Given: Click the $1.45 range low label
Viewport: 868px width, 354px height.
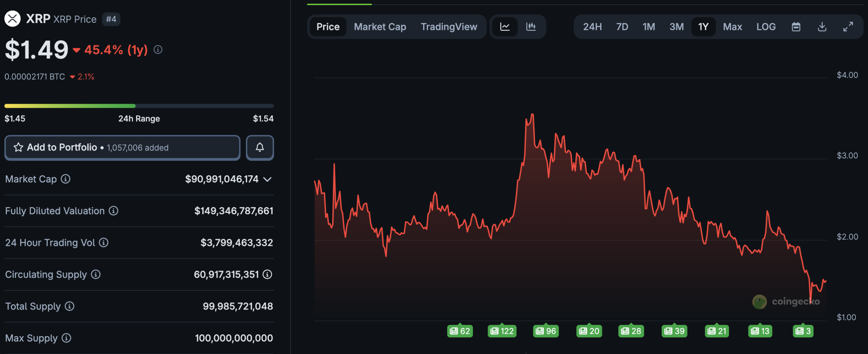Looking at the screenshot, I should click(15, 119).
